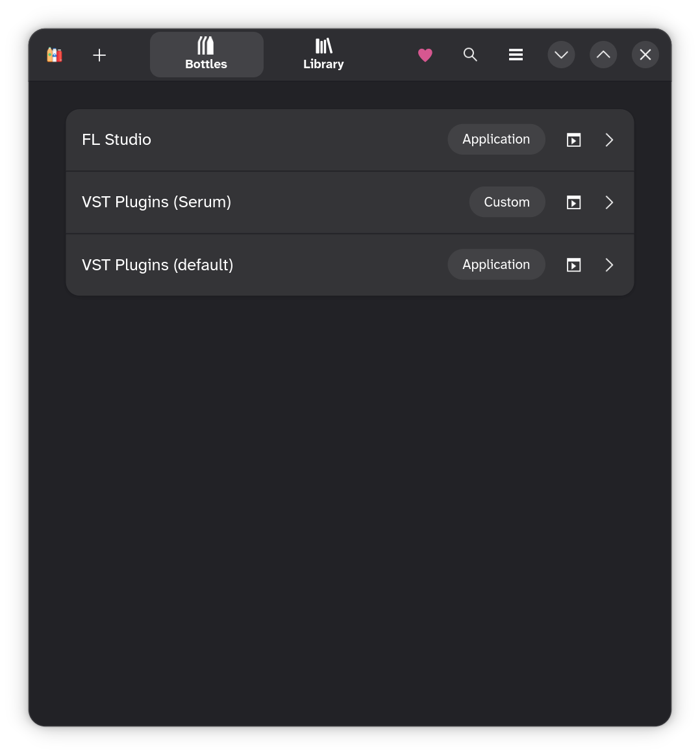Switch to the Bottles tab
The height and width of the screenshot is (755, 700).
(206, 55)
